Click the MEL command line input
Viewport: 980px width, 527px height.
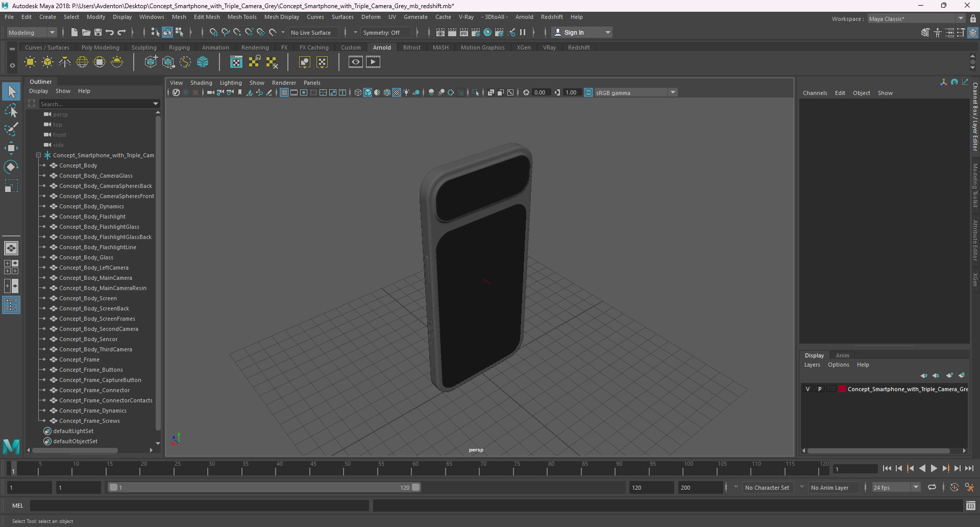click(x=200, y=506)
